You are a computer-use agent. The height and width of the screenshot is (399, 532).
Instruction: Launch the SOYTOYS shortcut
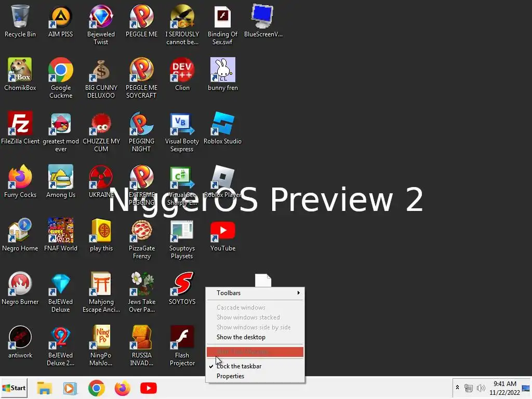click(182, 288)
